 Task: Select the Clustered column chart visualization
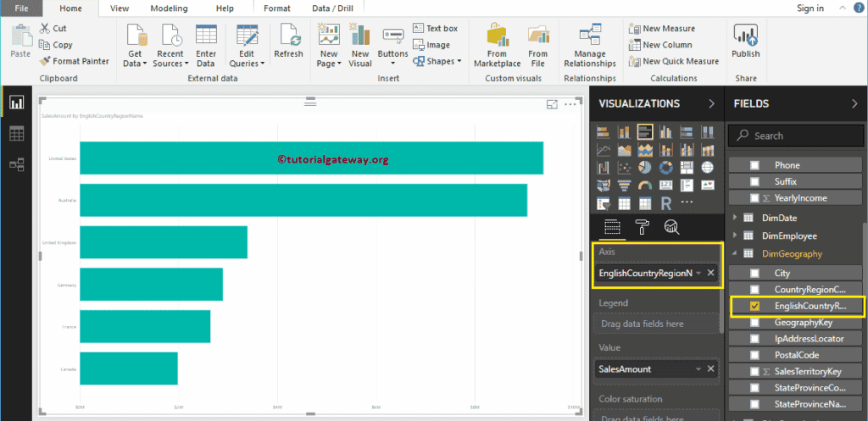coord(666,131)
